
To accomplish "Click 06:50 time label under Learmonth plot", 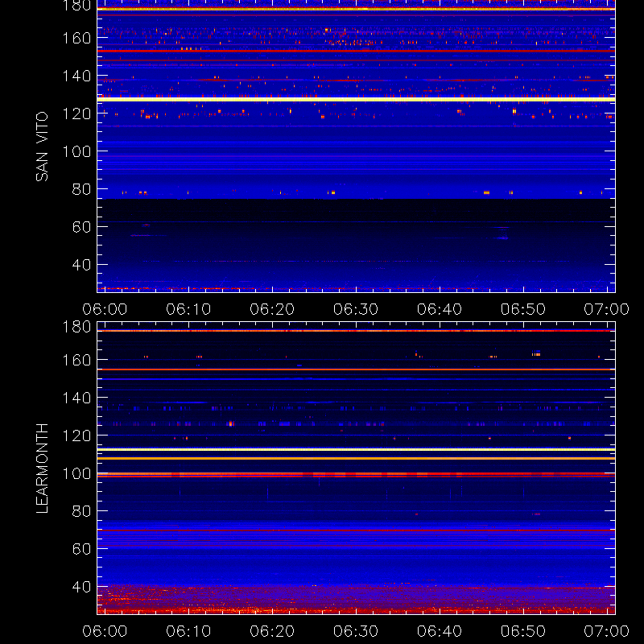I will coord(522,631).
